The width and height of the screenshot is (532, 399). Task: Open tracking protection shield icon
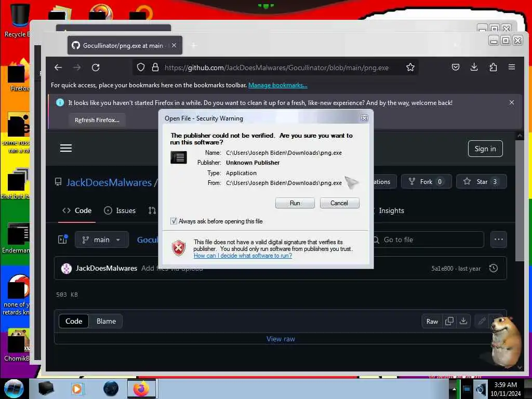[x=141, y=68]
